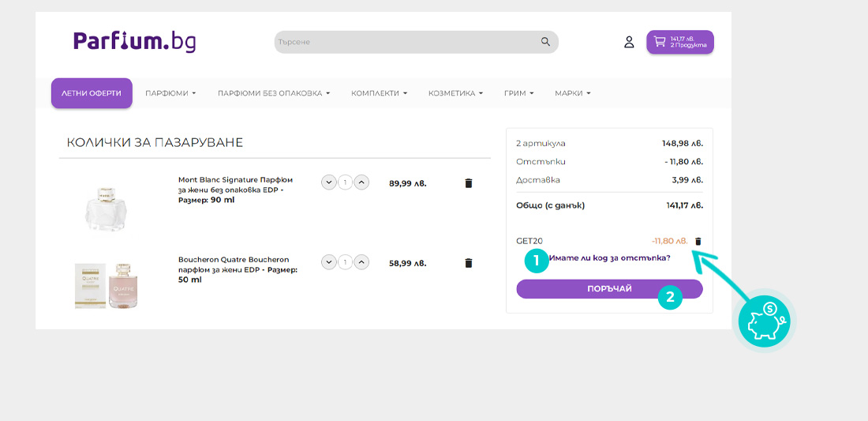Increase quantity of Boucheron Quatre
Viewport: 868px width, 421px height.
pos(361,262)
